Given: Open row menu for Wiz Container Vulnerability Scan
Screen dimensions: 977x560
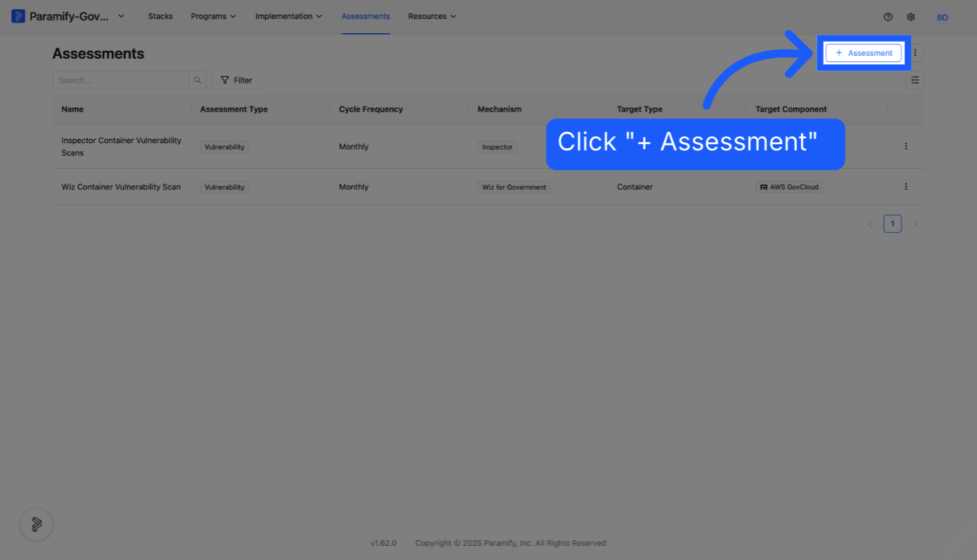Looking at the screenshot, I should tap(906, 187).
